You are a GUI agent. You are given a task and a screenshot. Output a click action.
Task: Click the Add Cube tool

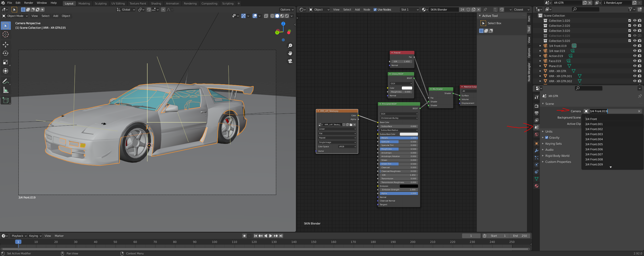(6, 100)
